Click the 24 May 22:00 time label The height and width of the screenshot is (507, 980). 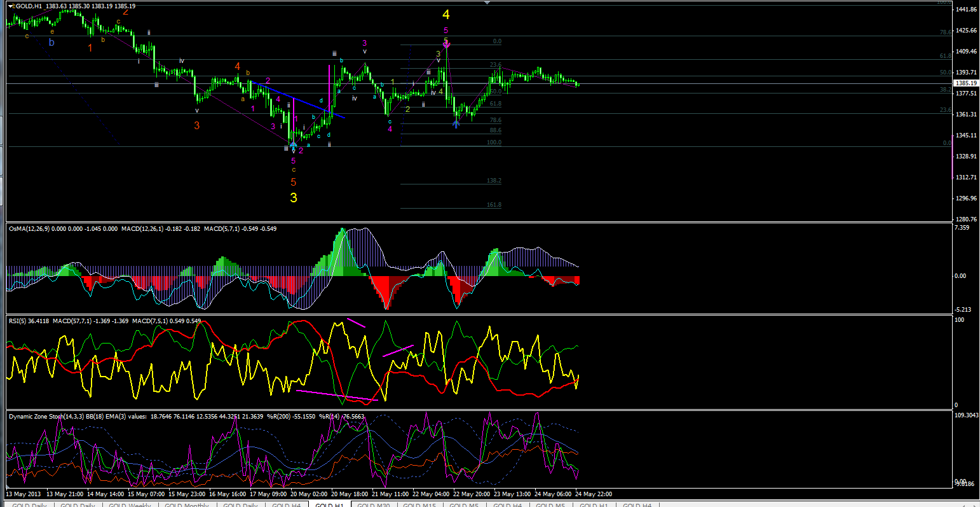pos(594,494)
